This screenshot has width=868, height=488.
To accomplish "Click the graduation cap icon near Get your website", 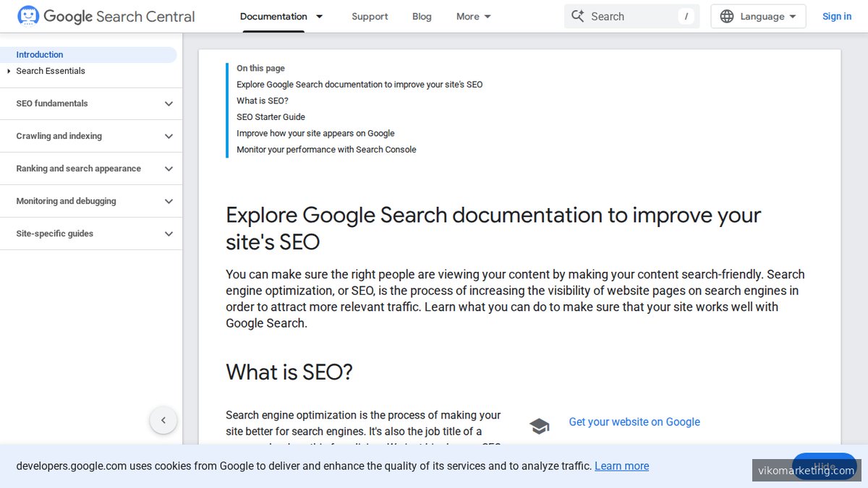I will [x=540, y=426].
